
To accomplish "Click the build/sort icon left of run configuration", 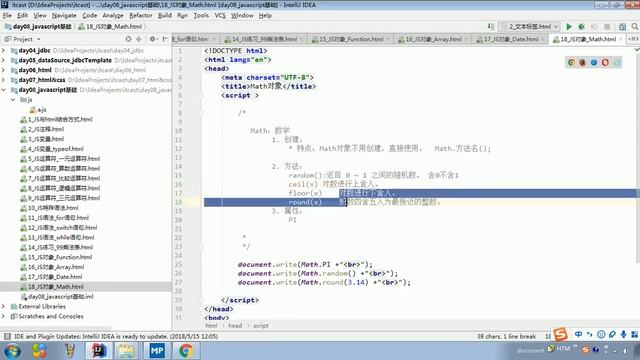I will coord(491,27).
